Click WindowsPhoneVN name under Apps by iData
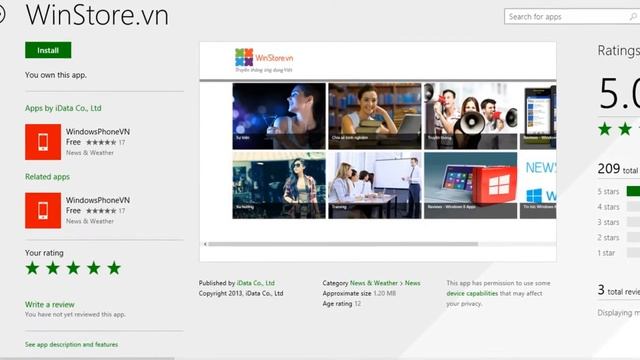640x360 pixels. tap(98, 132)
